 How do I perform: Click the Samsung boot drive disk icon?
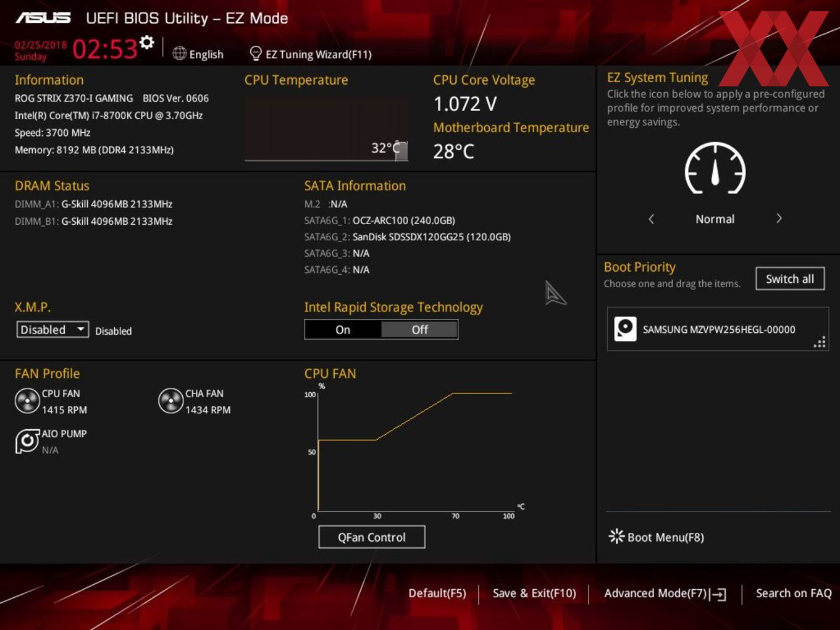625,329
